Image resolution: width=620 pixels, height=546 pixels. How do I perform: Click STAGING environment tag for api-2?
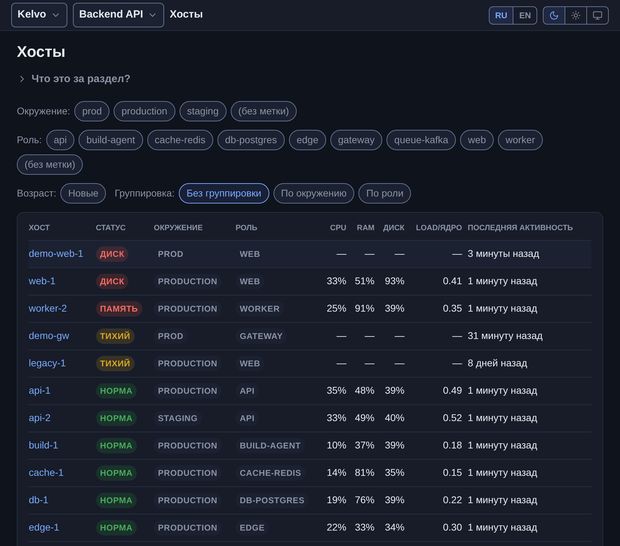(x=178, y=418)
